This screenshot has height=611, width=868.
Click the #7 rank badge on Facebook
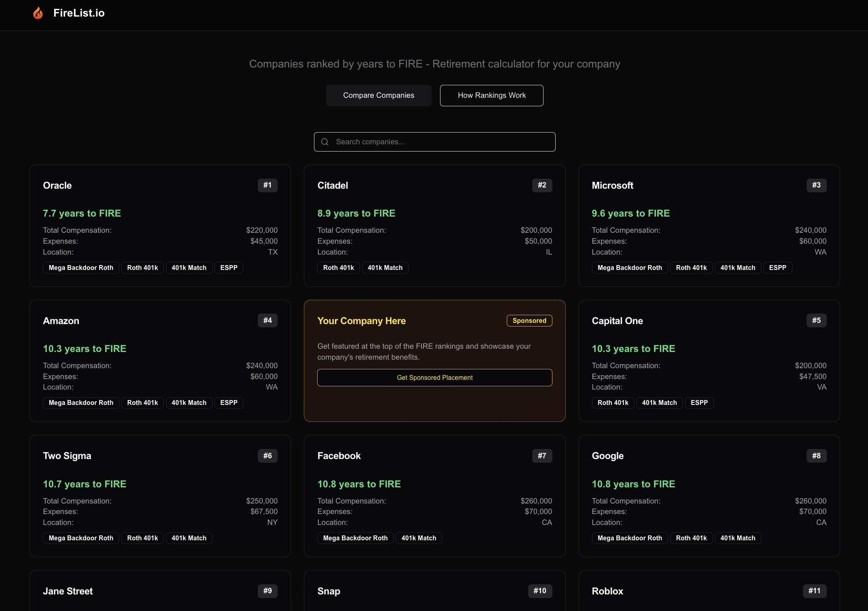pos(542,456)
